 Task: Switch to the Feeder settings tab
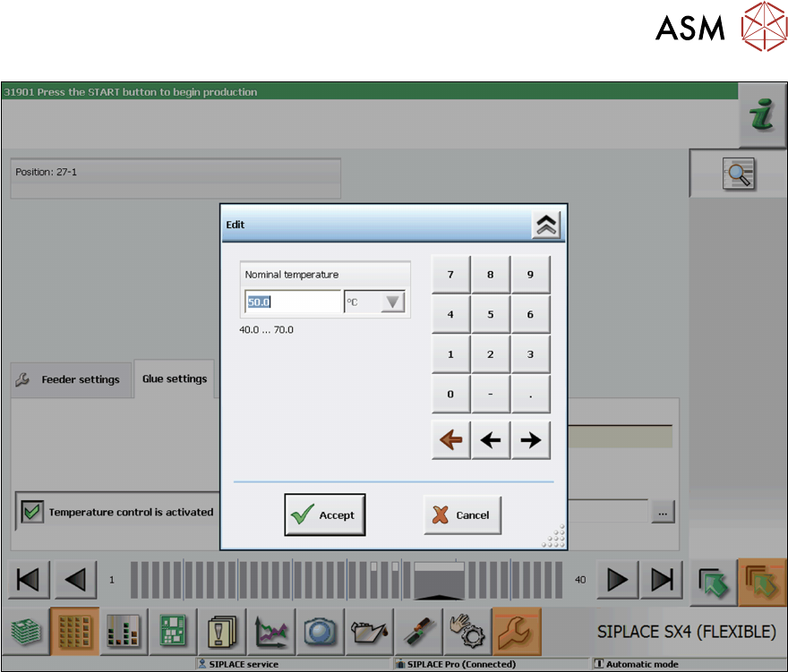click(71, 379)
